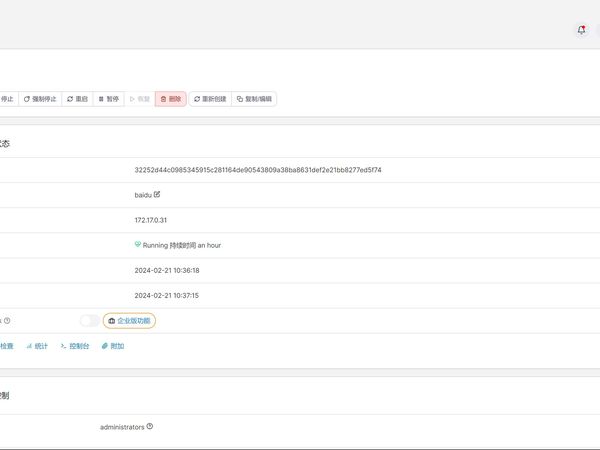The height and width of the screenshot is (450, 600).
Task: Pause the container with 暂停
Action: click(x=109, y=99)
